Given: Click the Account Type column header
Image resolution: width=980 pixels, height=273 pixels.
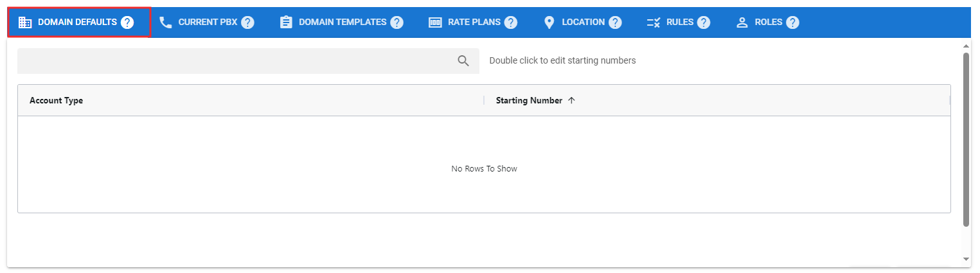Looking at the screenshot, I should (57, 101).
